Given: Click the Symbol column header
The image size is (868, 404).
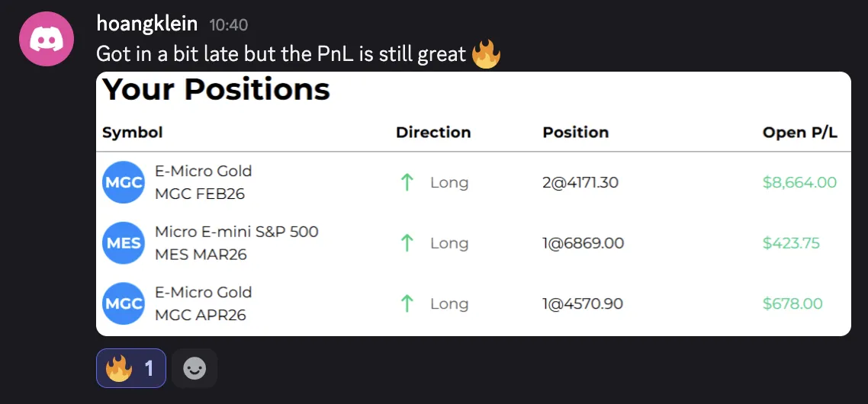Looking at the screenshot, I should click(133, 133).
